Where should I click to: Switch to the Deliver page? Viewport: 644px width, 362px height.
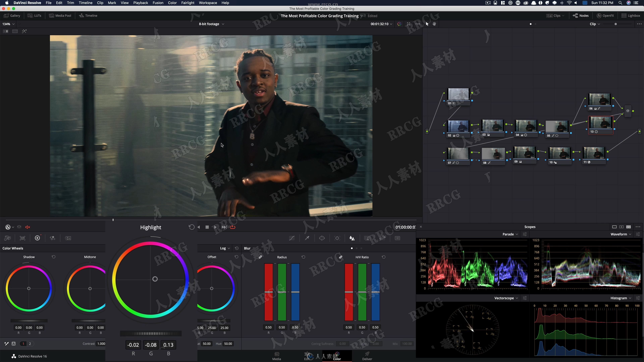tap(367, 356)
